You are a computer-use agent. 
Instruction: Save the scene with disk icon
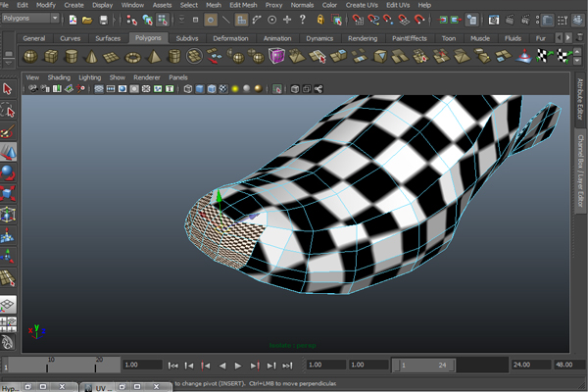coord(104,20)
